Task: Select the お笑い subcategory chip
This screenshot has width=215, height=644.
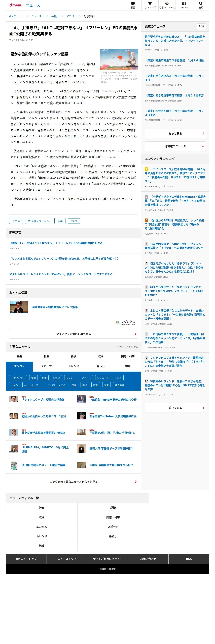Action: pyautogui.click(x=56, y=378)
